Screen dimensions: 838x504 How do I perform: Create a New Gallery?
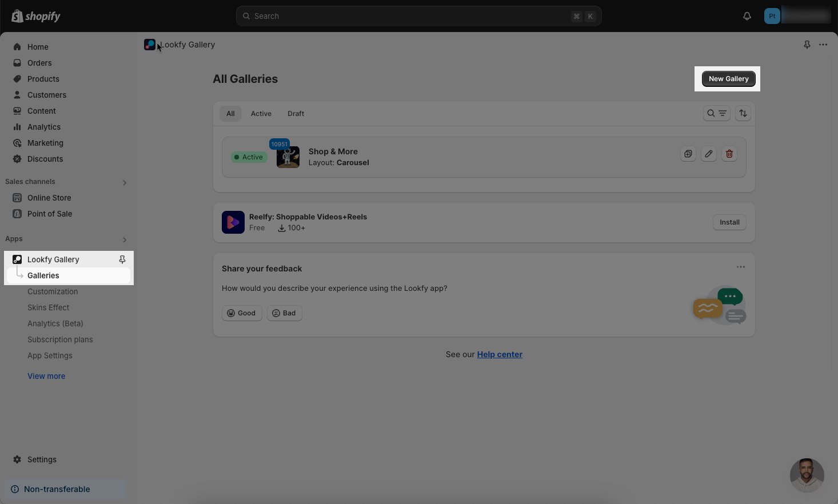coord(728,79)
